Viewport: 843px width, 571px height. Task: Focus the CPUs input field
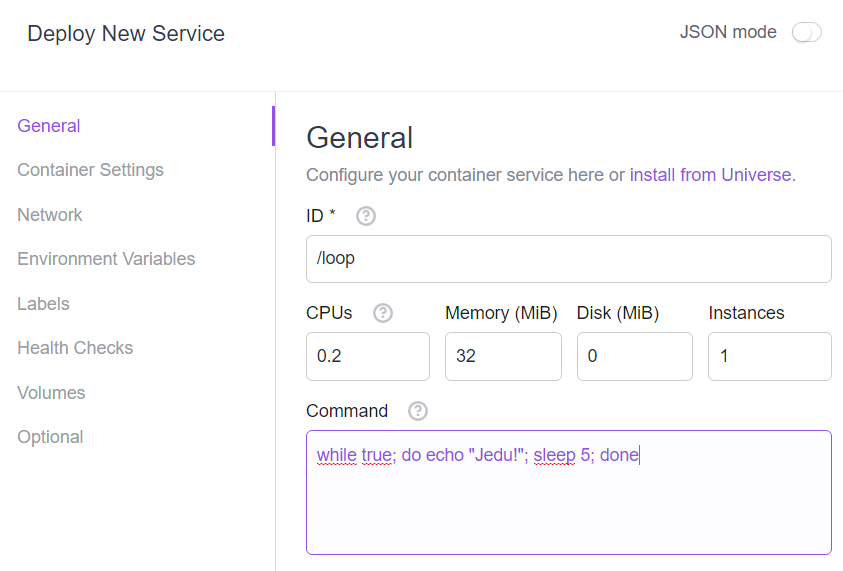point(368,356)
